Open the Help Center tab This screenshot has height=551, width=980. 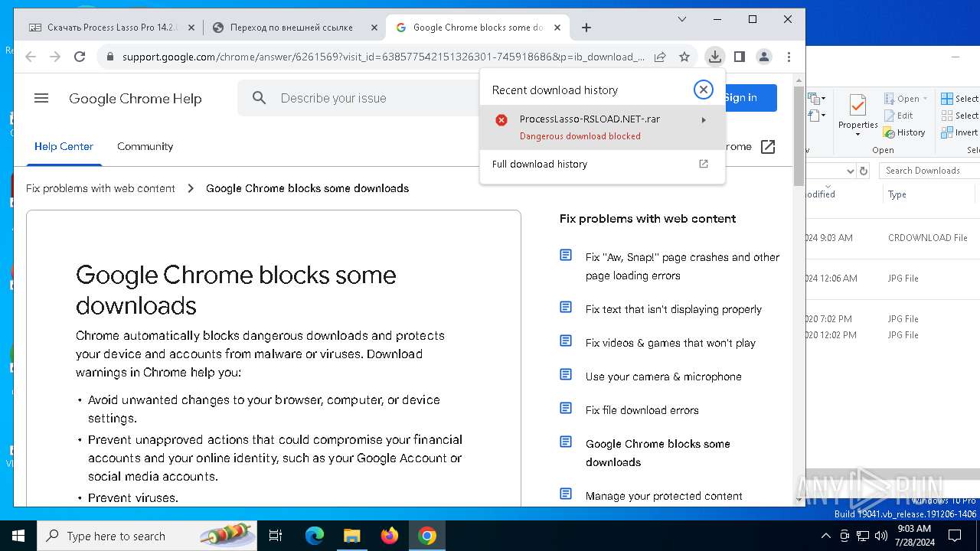(x=64, y=146)
